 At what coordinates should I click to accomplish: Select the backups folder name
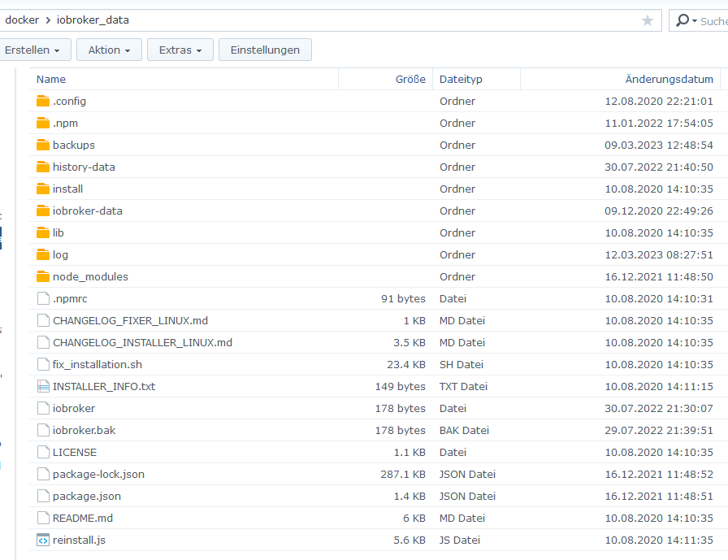click(x=74, y=145)
